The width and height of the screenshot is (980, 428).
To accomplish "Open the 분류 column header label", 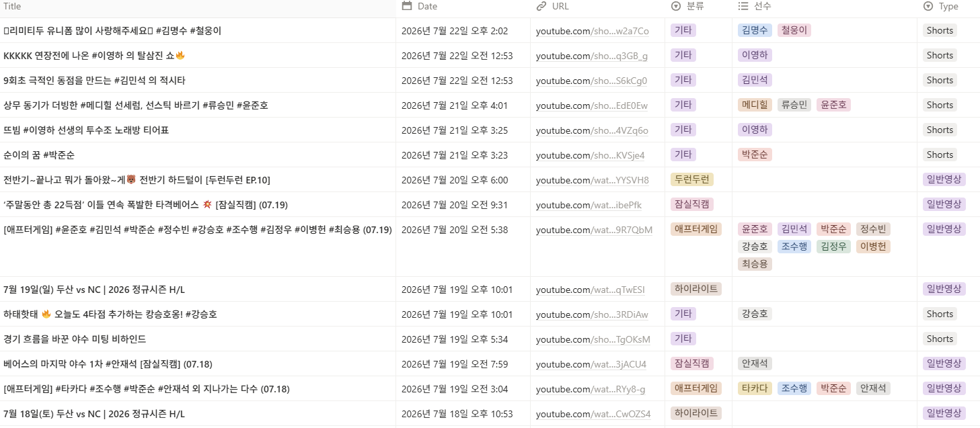I will tap(695, 6).
